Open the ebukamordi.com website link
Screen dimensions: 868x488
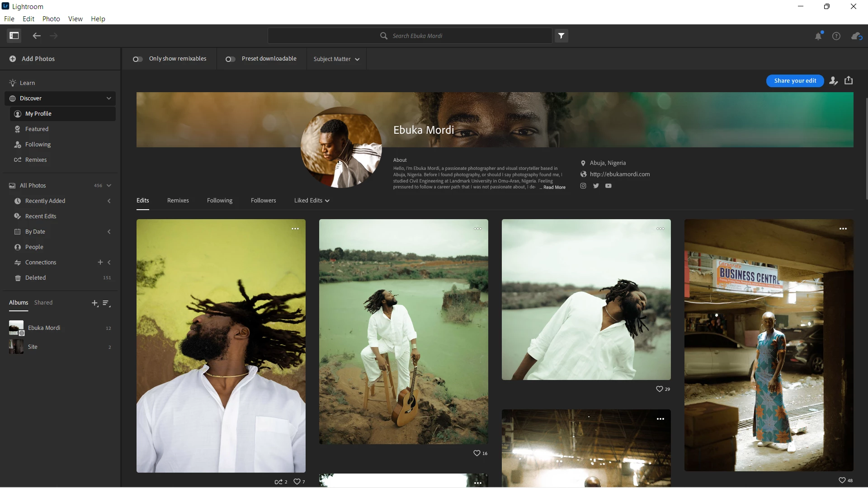619,174
